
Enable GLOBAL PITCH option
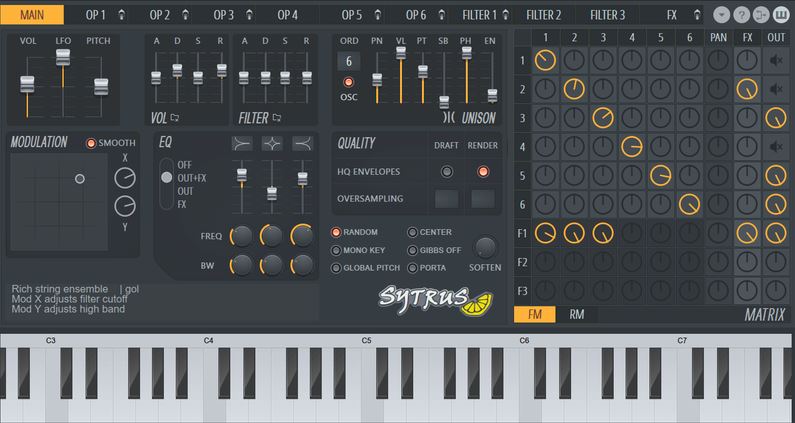[x=336, y=268]
